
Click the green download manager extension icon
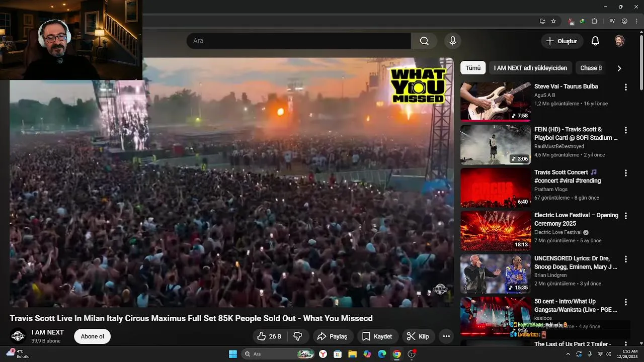pyautogui.click(x=582, y=21)
